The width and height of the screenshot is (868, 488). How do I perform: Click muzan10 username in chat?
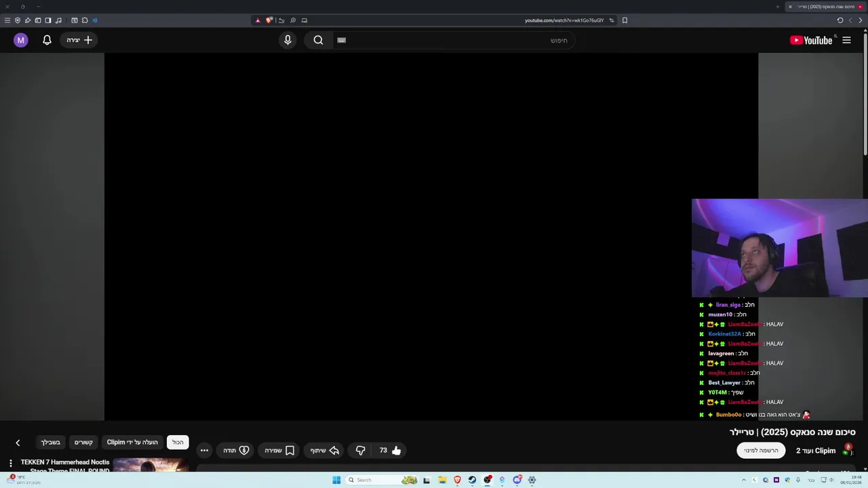(x=720, y=314)
